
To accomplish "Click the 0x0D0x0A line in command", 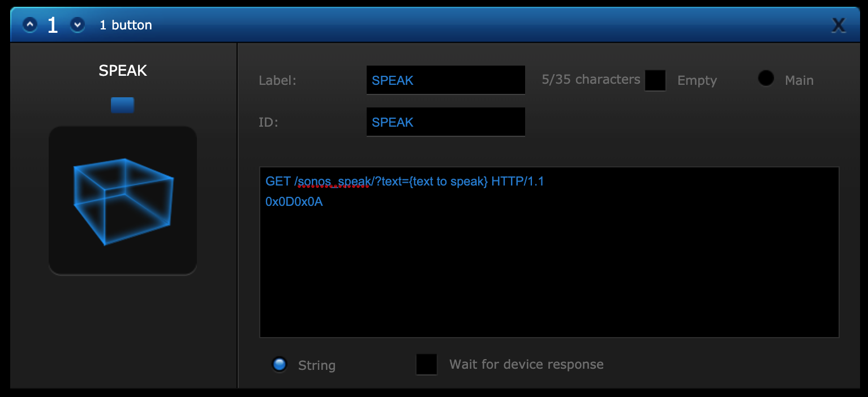I will tap(294, 201).
